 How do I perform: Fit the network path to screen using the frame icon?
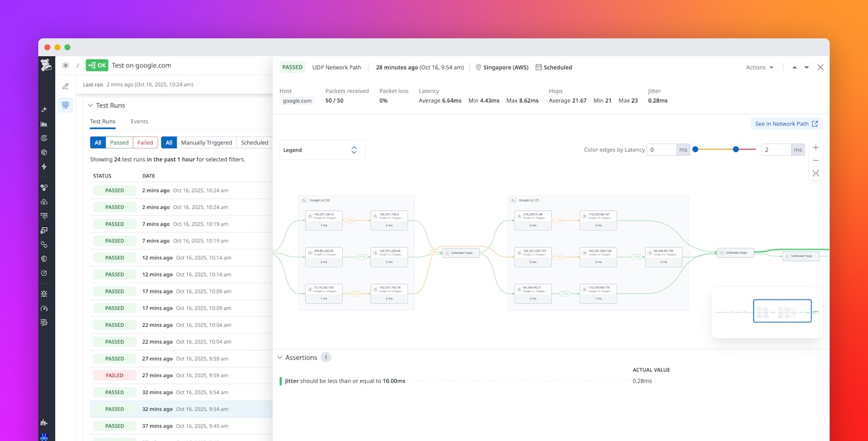(815, 174)
